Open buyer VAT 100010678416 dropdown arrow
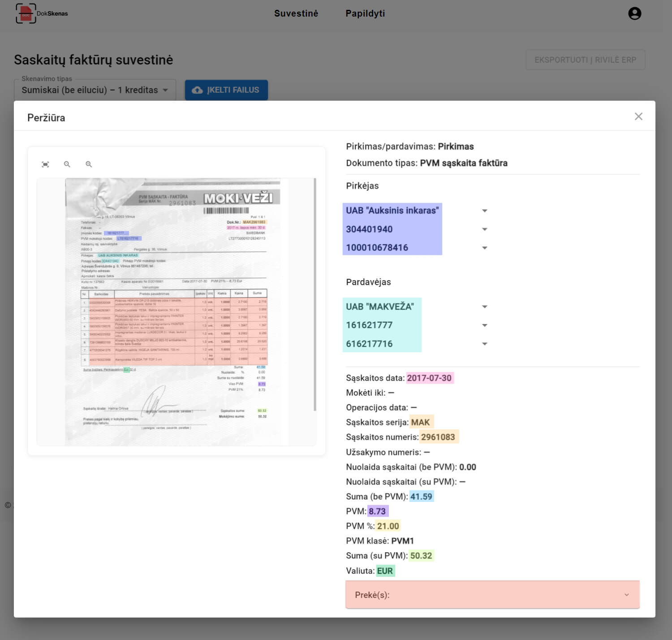 click(484, 248)
